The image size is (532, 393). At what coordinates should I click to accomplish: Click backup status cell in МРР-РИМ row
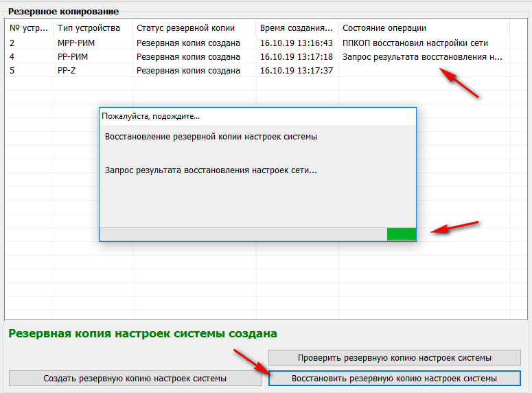coord(188,43)
